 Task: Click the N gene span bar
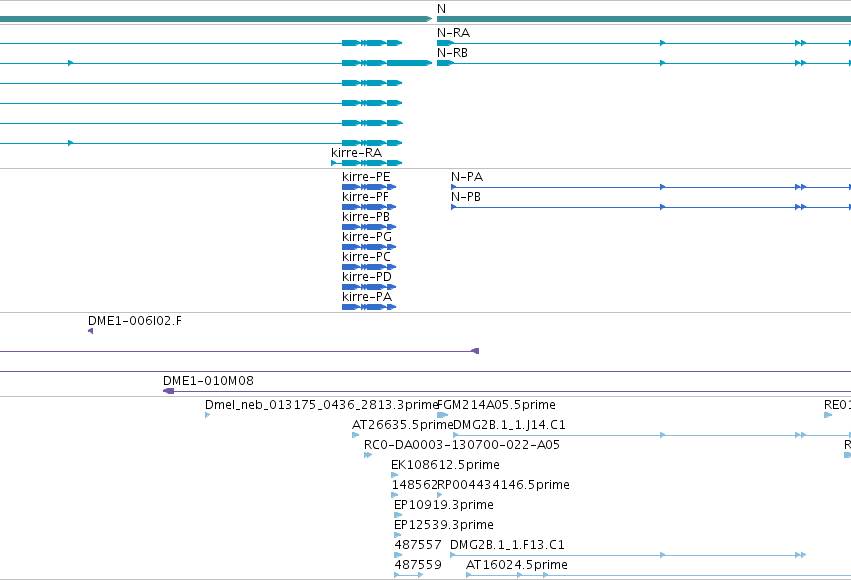coord(644,19)
